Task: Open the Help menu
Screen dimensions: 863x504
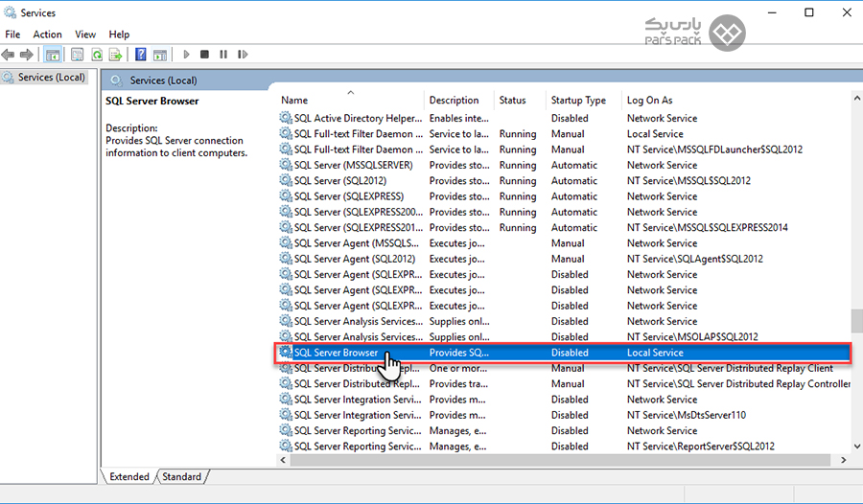Action: pos(119,34)
